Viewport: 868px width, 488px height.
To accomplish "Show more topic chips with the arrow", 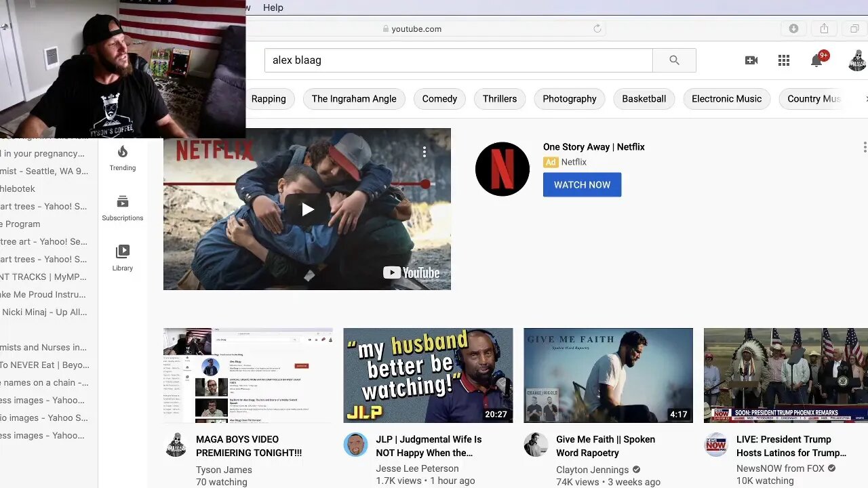I will tap(866, 99).
